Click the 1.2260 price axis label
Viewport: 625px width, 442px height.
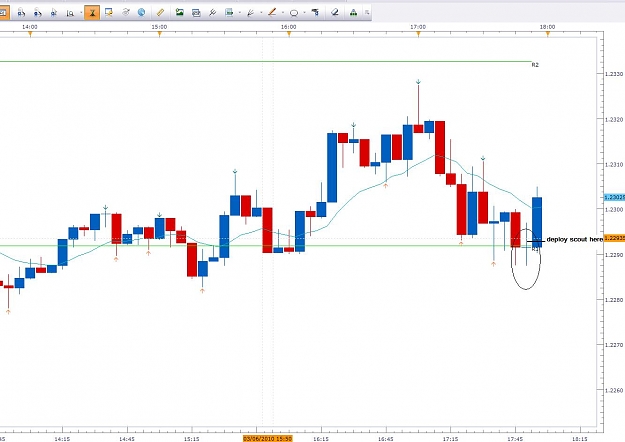614,390
